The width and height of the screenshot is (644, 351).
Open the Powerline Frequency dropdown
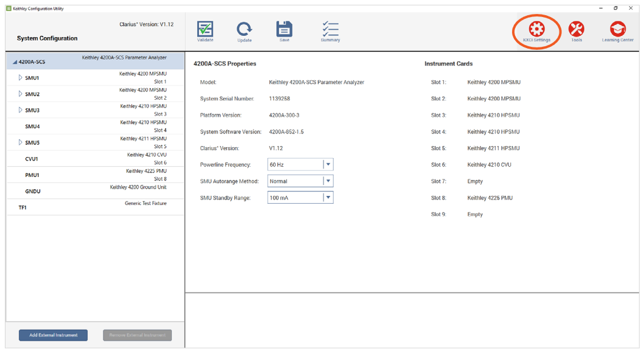[328, 164]
